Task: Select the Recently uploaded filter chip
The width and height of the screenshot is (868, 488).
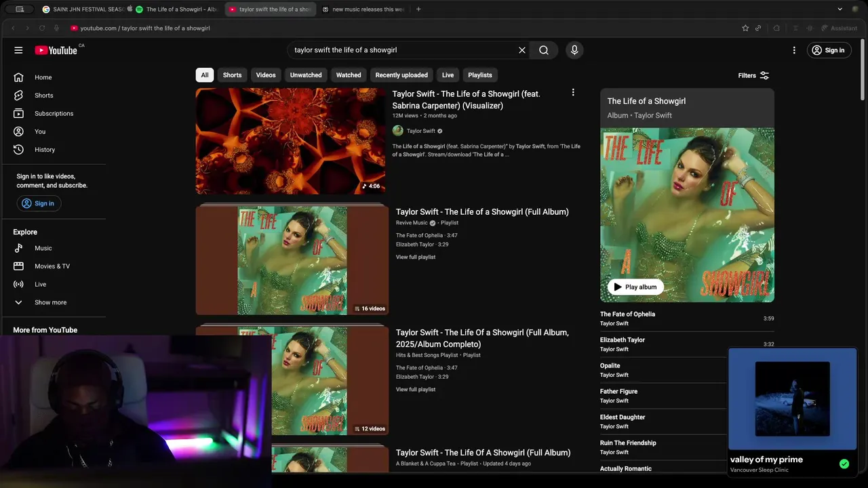Action: [x=401, y=75]
